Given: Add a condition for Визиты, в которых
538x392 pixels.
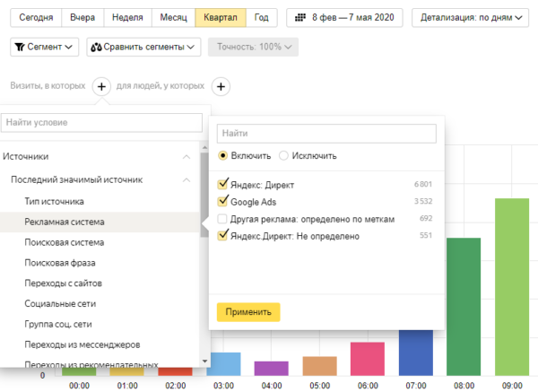Looking at the screenshot, I should [101, 86].
